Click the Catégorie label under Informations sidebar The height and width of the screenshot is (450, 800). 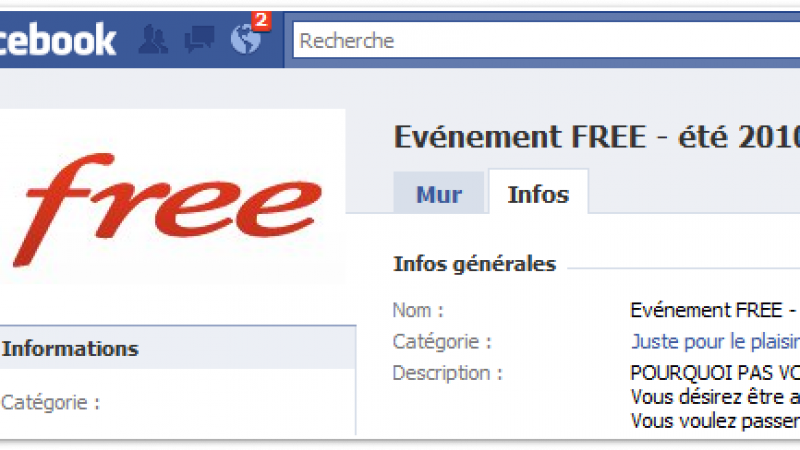tap(51, 403)
